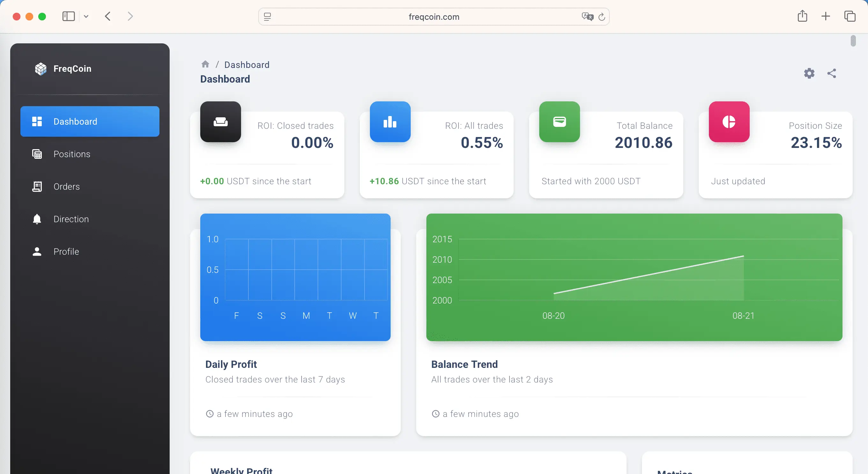
Task: Click the black ROI Closed trades icon tile
Action: pyautogui.click(x=220, y=122)
